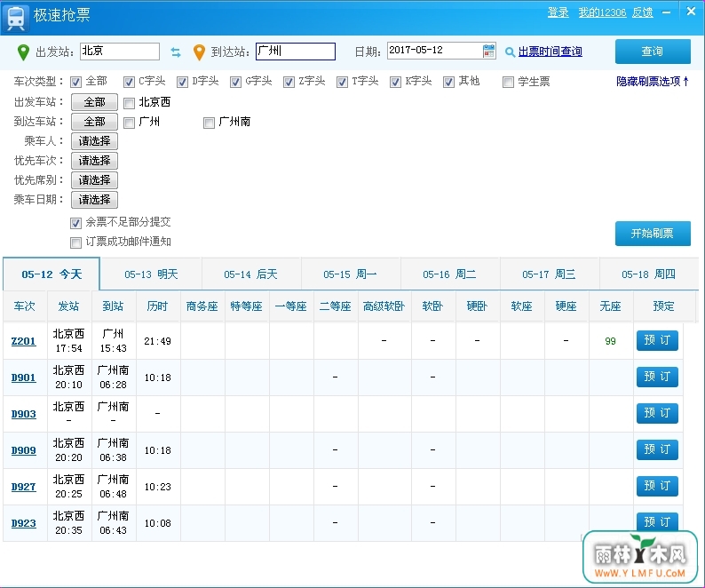Click the 历时 column header
The width and height of the screenshot is (705, 588).
coord(157,306)
